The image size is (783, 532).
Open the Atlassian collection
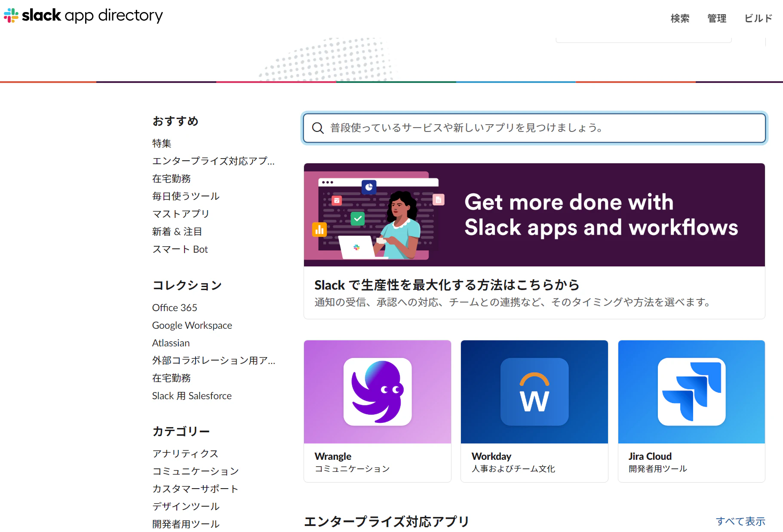(x=171, y=343)
